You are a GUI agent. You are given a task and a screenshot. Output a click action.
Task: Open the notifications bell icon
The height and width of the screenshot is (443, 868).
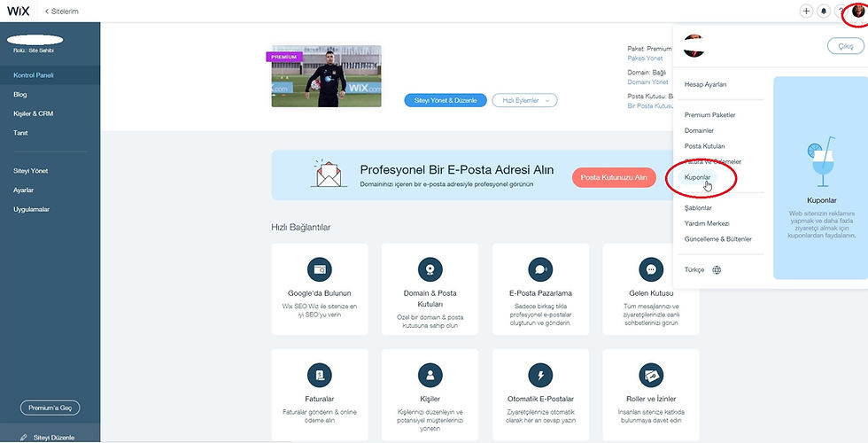click(x=824, y=11)
